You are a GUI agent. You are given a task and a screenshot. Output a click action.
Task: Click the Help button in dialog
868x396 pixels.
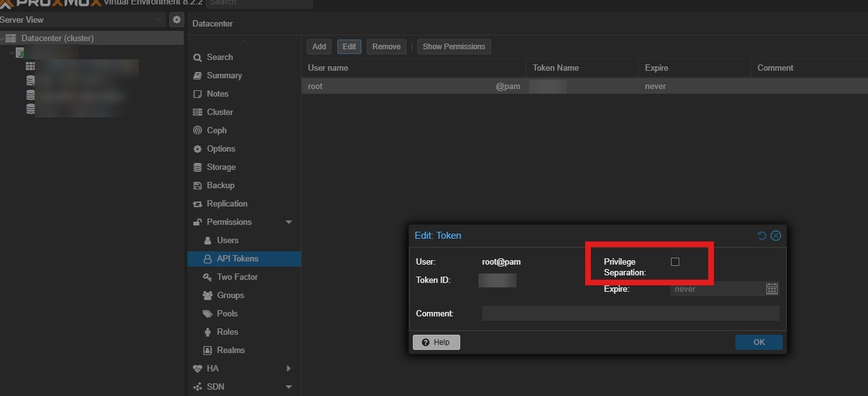pos(436,342)
